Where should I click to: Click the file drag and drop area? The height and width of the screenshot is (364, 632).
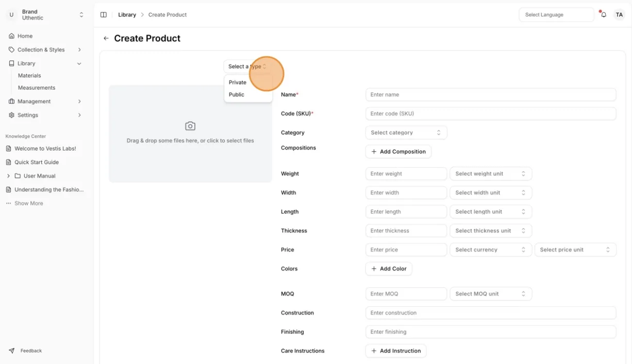190,134
